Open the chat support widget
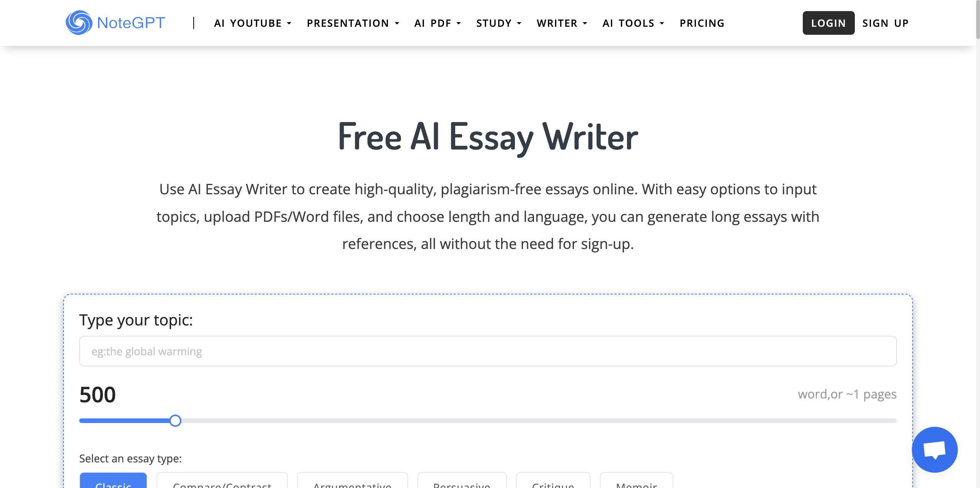 [x=934, y=449]
